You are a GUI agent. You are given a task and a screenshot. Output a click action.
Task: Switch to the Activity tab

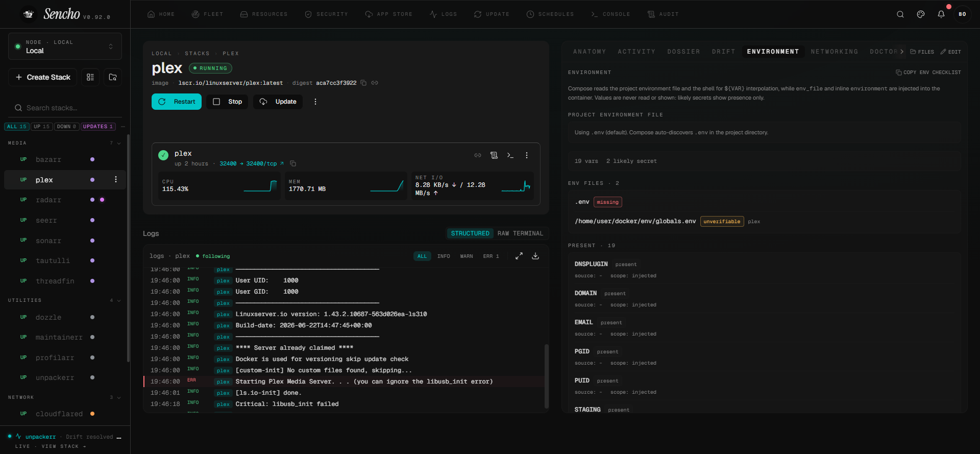click(636, 52)
